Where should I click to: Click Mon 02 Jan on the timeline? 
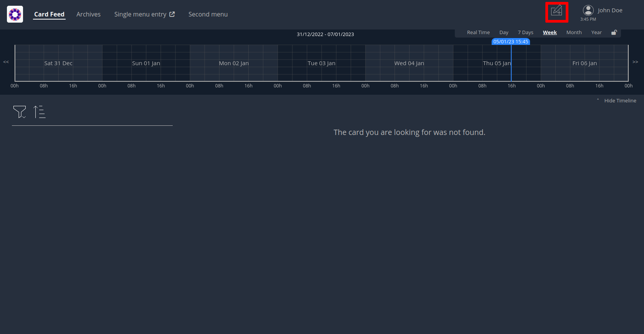[x=234, y=63]
